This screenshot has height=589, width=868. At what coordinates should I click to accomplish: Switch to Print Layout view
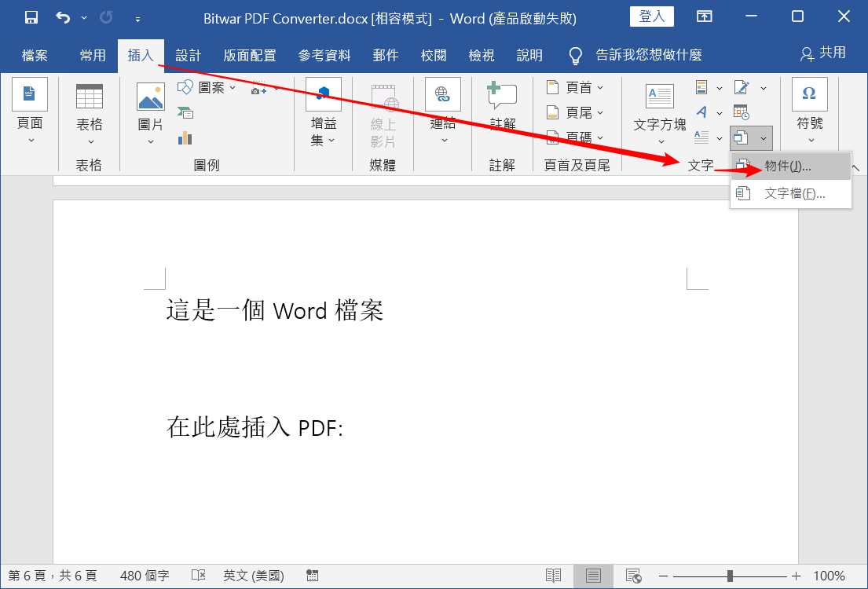[x=593, y=576]
